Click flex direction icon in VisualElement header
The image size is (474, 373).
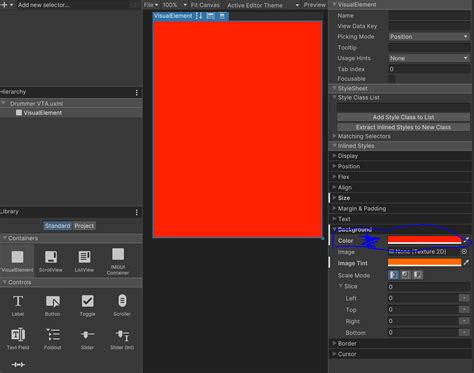click(199, 16)
